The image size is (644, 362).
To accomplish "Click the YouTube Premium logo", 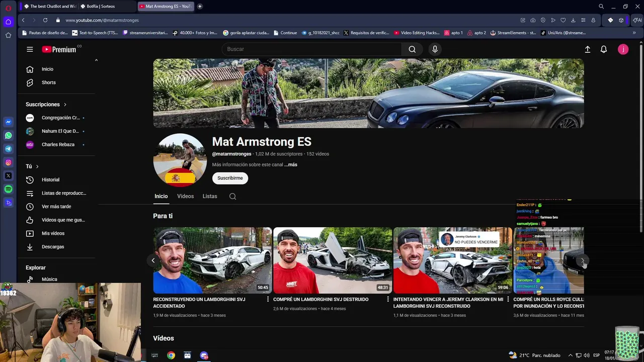I will 59,49.
